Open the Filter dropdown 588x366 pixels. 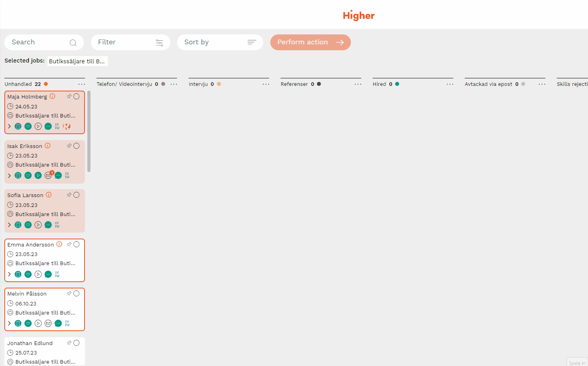pos(130,42)
